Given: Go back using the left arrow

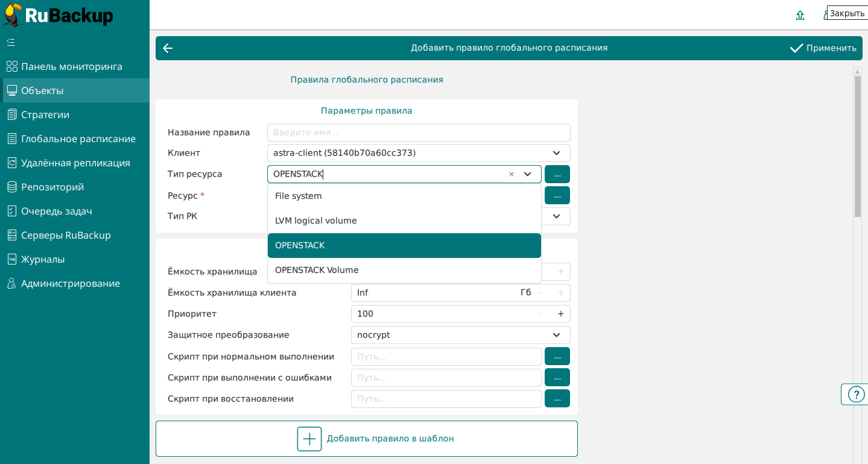Looking at the screenshot, I should tap(168, 48).
